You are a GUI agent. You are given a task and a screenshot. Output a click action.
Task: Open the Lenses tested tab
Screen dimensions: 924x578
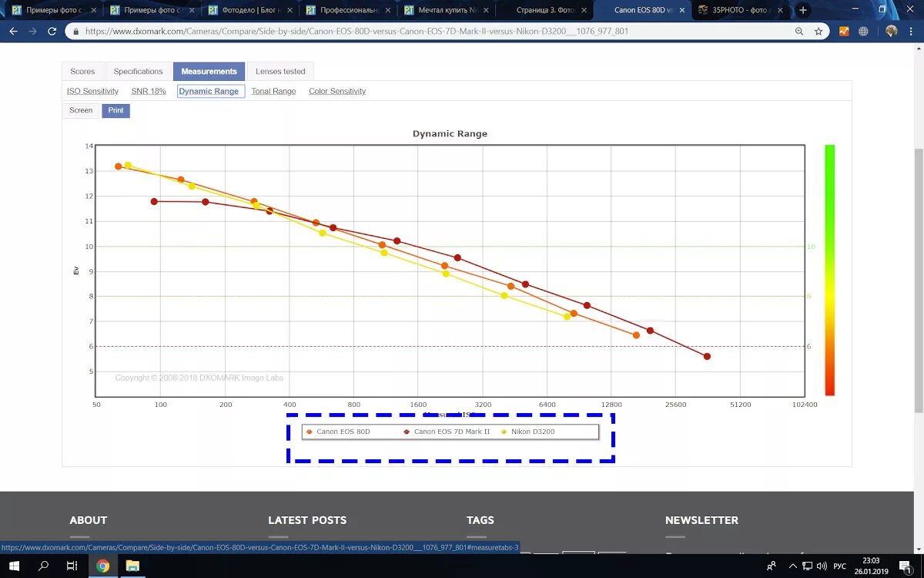click(280, 72)
